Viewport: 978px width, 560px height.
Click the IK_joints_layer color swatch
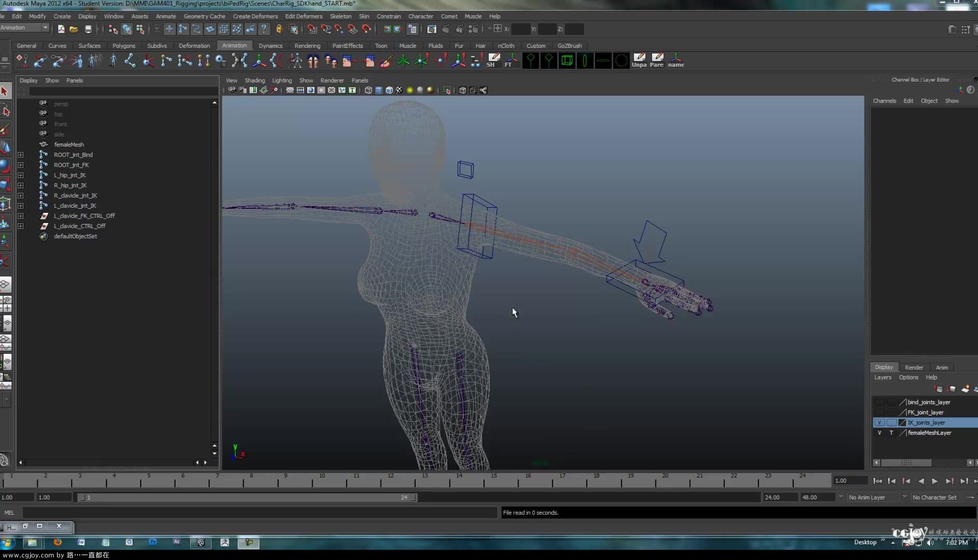click(903, 423)
